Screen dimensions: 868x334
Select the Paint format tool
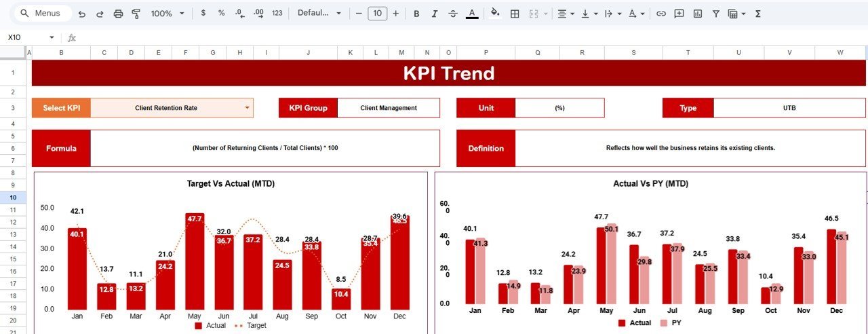click(136, 14)
